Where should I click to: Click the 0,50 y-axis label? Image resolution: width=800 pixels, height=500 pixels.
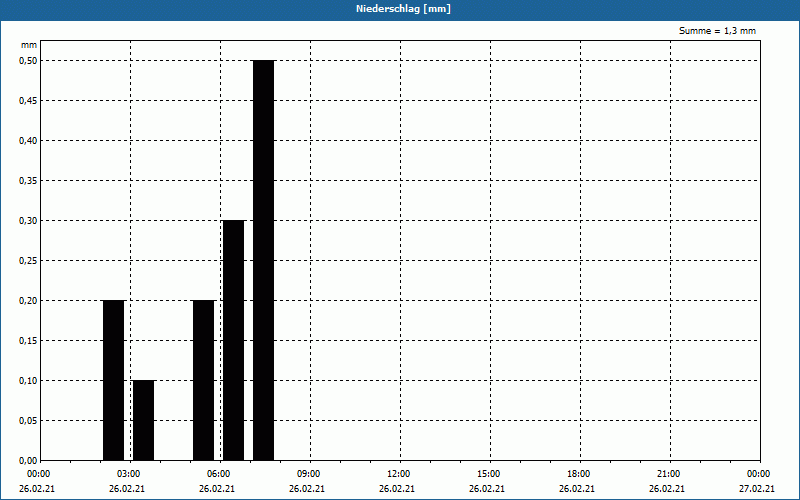(28, 61)
